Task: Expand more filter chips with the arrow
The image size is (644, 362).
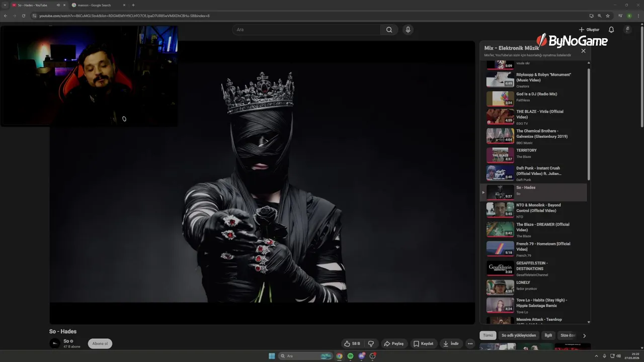Action: tap(584, 335)
